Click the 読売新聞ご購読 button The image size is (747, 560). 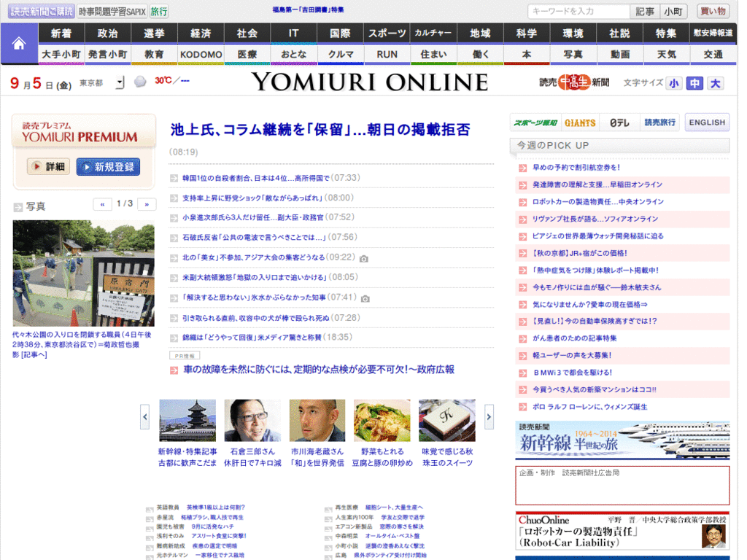(42, 12)
